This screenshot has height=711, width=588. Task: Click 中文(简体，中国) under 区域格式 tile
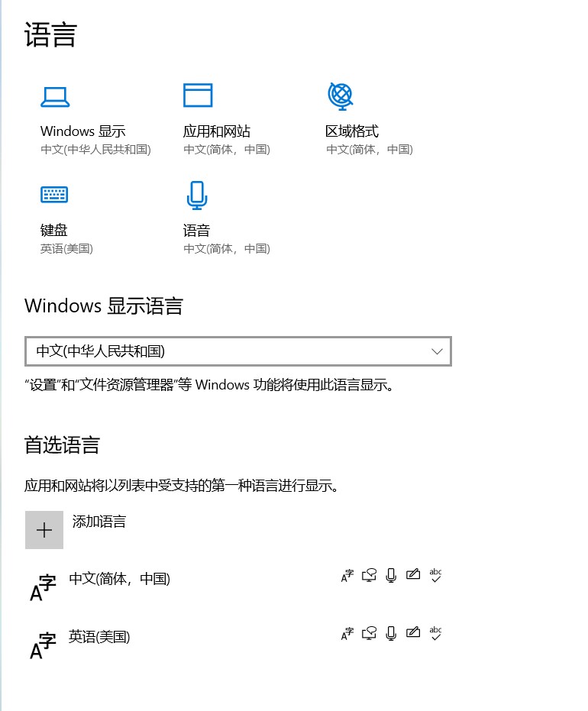pyautogui.click(x=370, y=149)
